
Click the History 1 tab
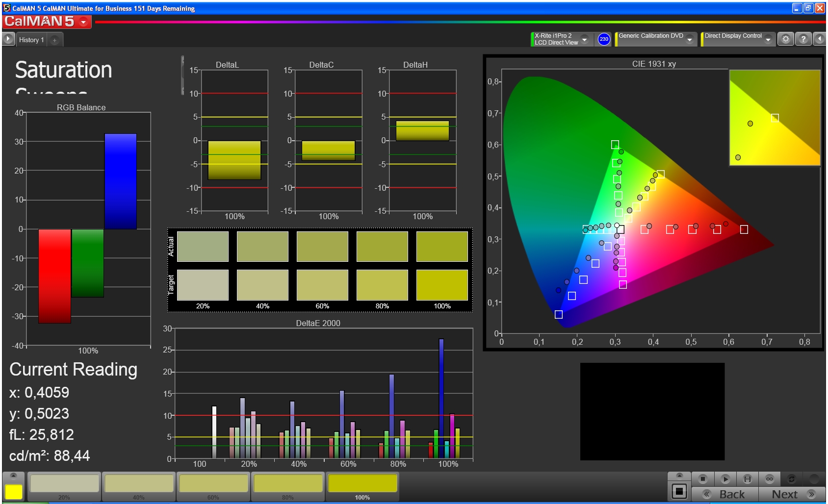31,40
